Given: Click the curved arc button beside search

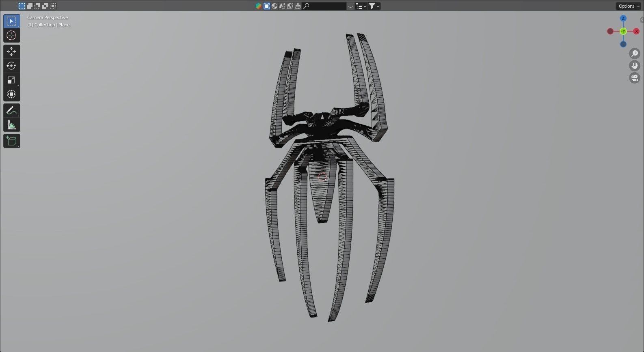Looking at the screenshot, I should [x=351, y=6].
